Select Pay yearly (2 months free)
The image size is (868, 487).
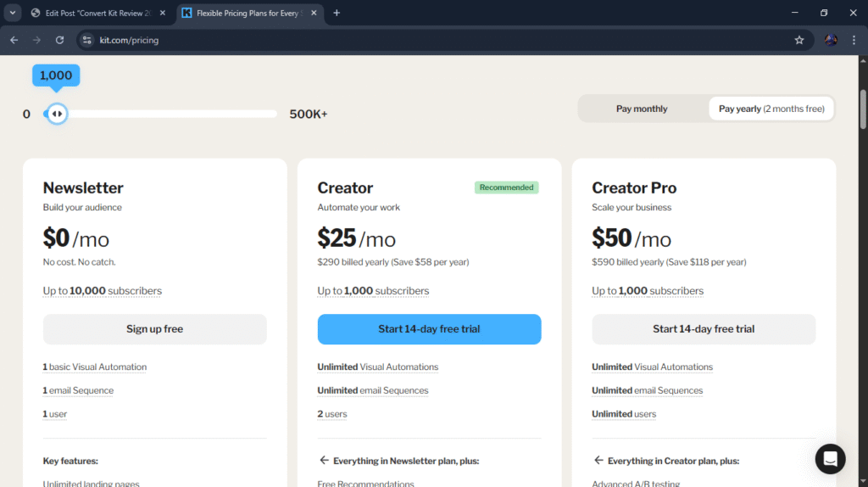pos(771,109)
